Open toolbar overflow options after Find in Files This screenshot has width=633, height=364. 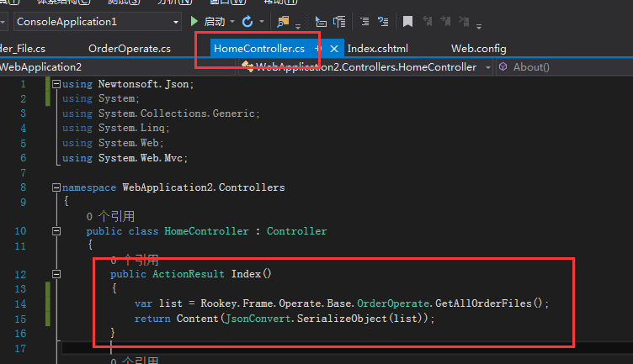click(298, 27)
